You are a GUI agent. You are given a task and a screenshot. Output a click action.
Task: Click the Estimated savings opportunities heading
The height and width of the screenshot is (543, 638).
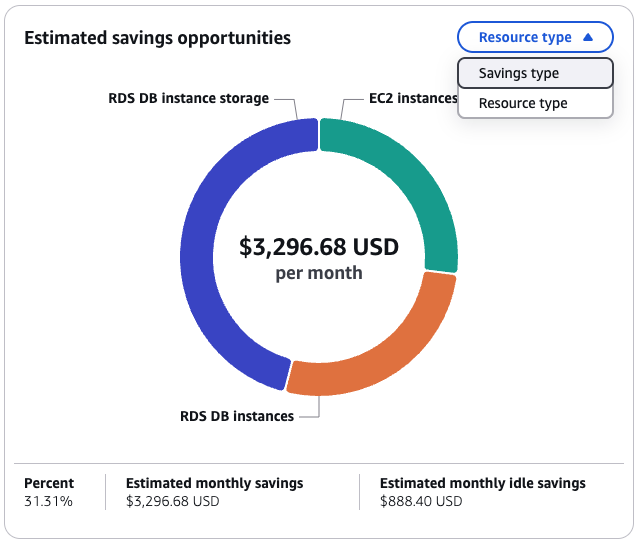pyautogui.click(x=157, y=38)
